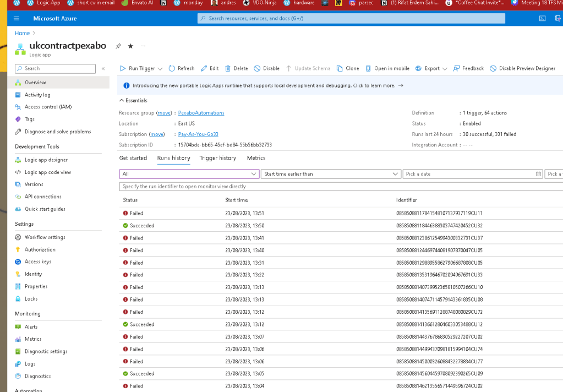
Task: Open Properties in sidebar
Action: tap(36, 286)
